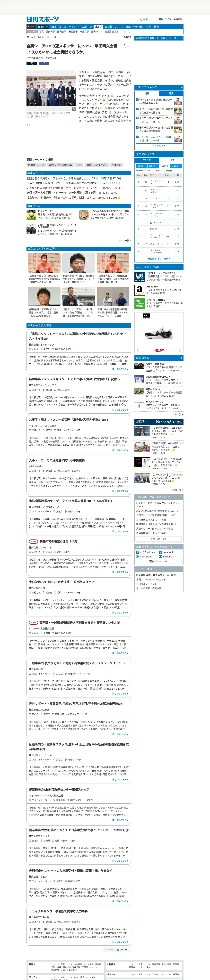The width and height of the screenshot is (210, 980).
Task: Click the keyword tag 米国男子ゴルフ
Action: (36, 165)
